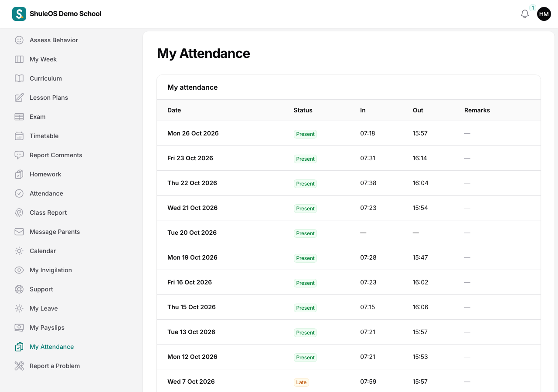Viewport: 558px width, 392px height.
Task: Click the Message Parents envelope icon
Action: tap(19, 232)
